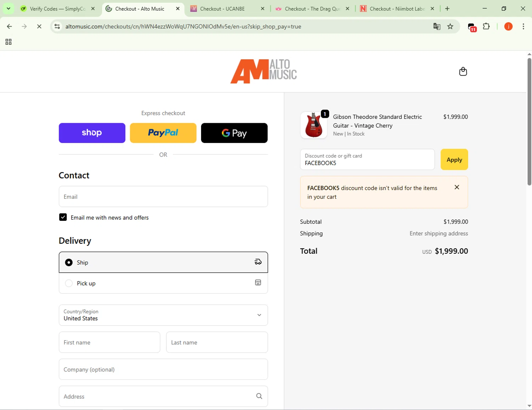Click the Enter shipping address text

click(x=439, y=233)
